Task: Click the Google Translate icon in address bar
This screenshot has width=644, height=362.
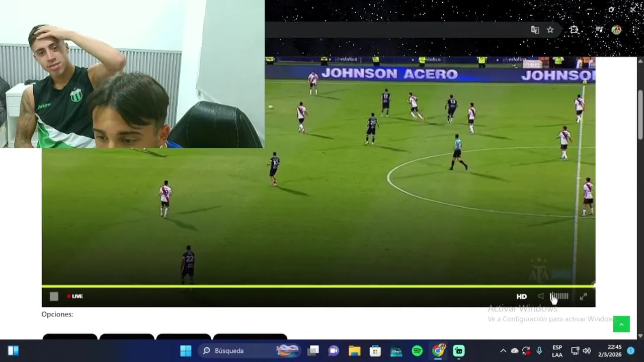Action: click(x=535, y=30)
